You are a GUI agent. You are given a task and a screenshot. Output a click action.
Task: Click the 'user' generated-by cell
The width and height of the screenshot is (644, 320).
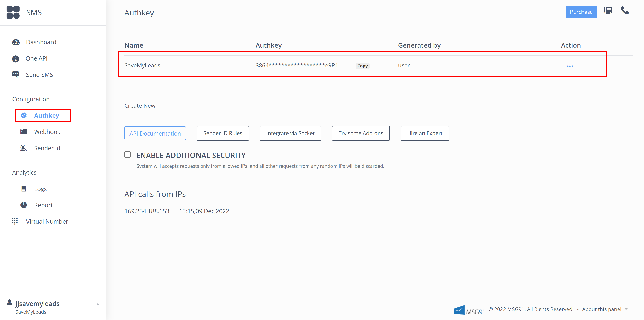pyautogui.click(x=404, y=66)
